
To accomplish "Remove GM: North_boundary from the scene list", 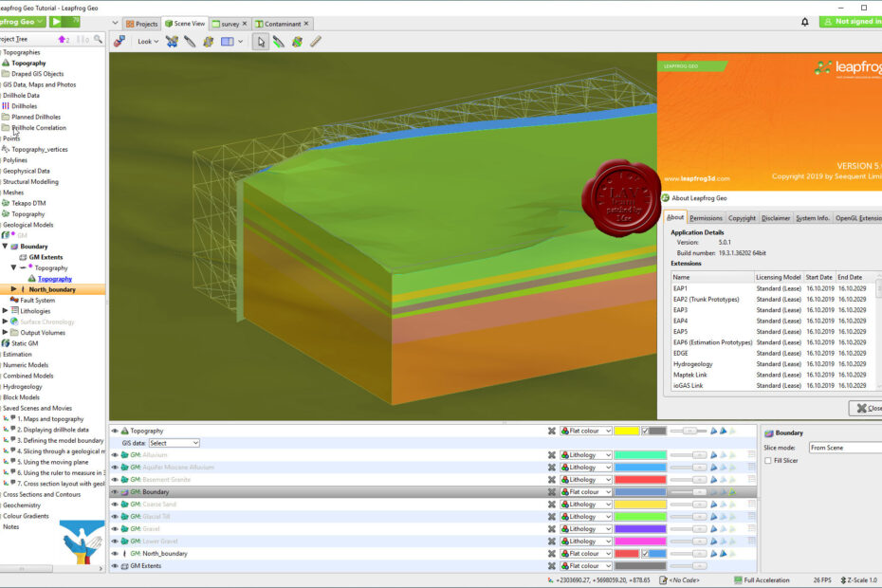I will coord(552,554).
